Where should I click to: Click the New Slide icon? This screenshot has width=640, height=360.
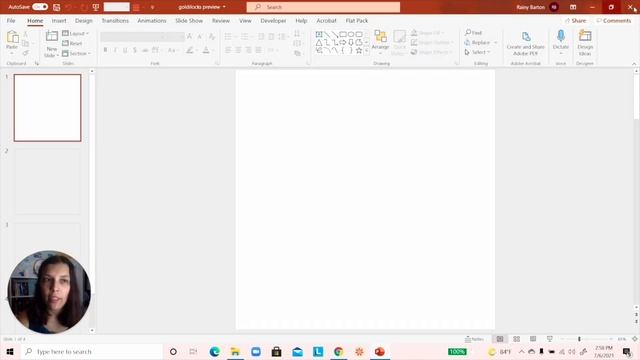52,36
